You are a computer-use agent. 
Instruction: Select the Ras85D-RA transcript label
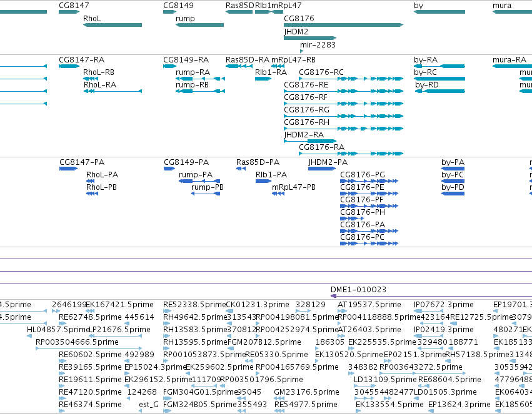pos(248,60)
